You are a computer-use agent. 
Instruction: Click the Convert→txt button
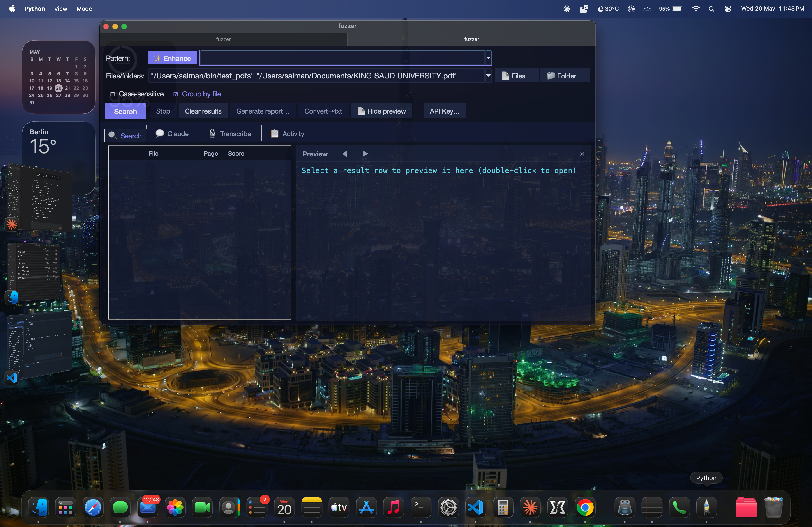pos(323,111)
